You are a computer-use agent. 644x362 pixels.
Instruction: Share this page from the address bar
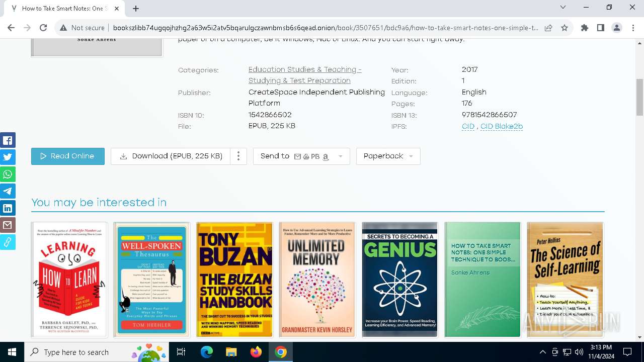coord(548,28)
